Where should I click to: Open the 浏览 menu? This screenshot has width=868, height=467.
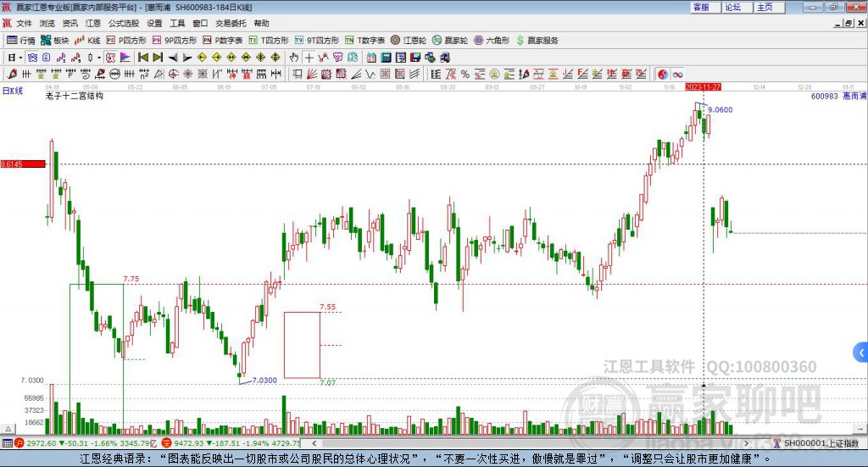point(47,23)
